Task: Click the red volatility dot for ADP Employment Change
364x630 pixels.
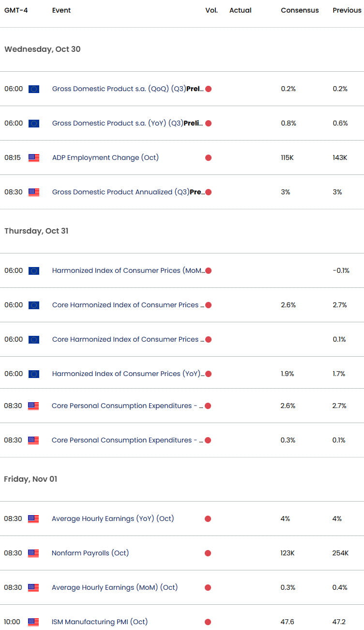Action: click(x=208, y=157)
